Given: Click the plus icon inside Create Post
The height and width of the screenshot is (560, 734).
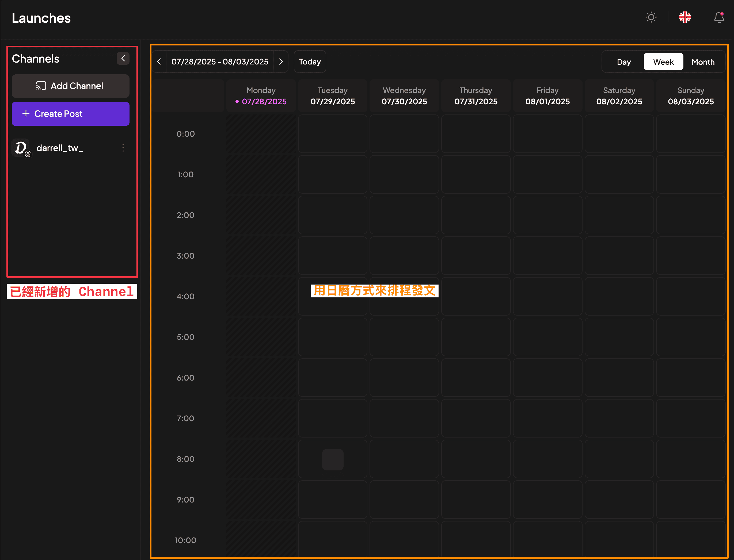Looking at the screenshot, I should coord(26,114).
